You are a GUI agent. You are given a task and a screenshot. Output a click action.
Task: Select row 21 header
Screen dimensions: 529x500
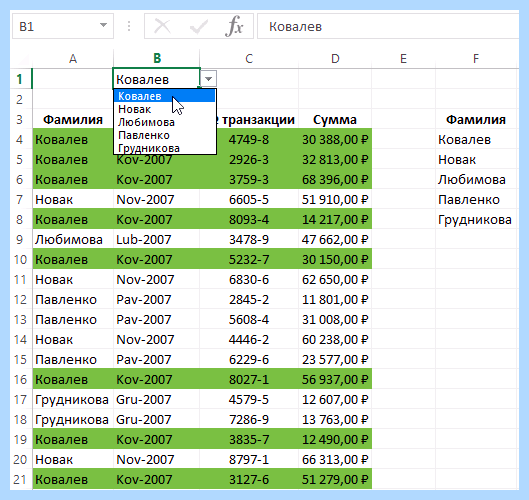point(20,479)
